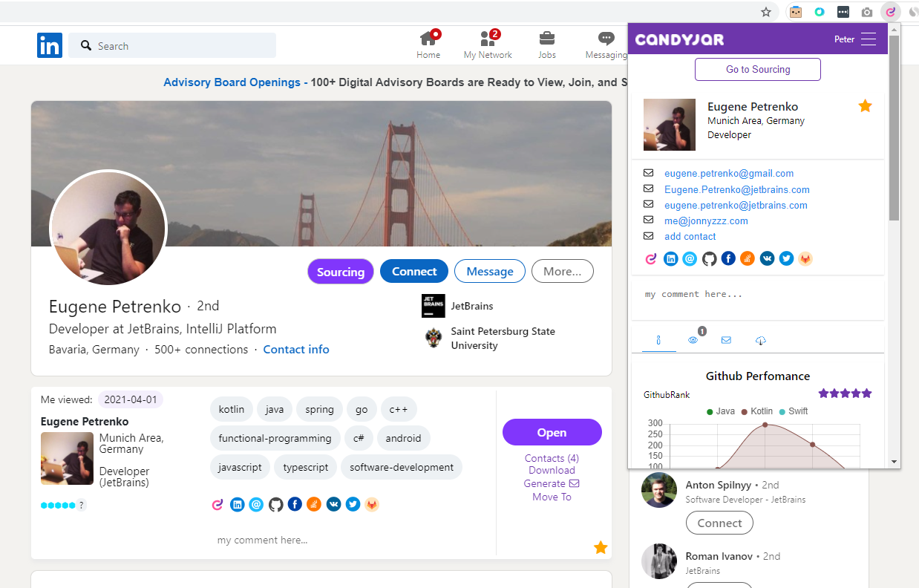This screenshot has width=919, height=588.
Task: Open Jobs in LinkedIn nav
Action: tap(547, 45)
